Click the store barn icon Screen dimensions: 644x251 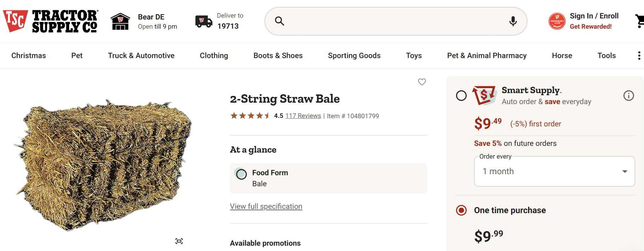click(x=120, y=21)
